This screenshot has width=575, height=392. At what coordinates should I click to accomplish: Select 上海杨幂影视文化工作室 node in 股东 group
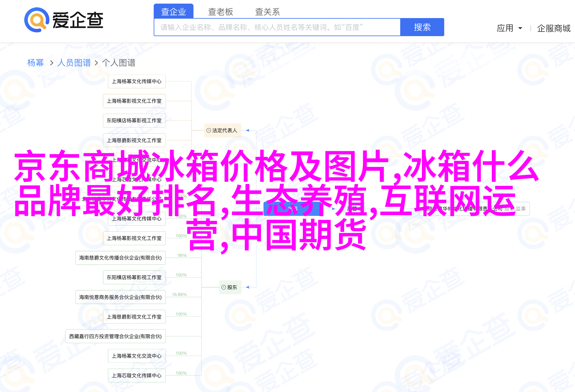[x=134, y=238]
